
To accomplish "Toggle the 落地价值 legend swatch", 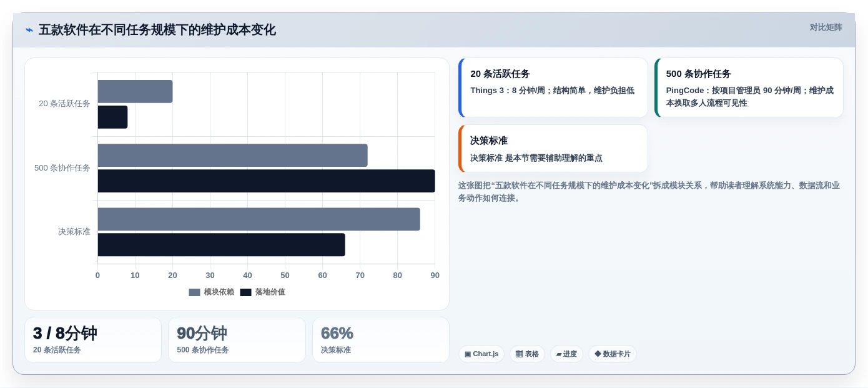I will coord(245,292).
